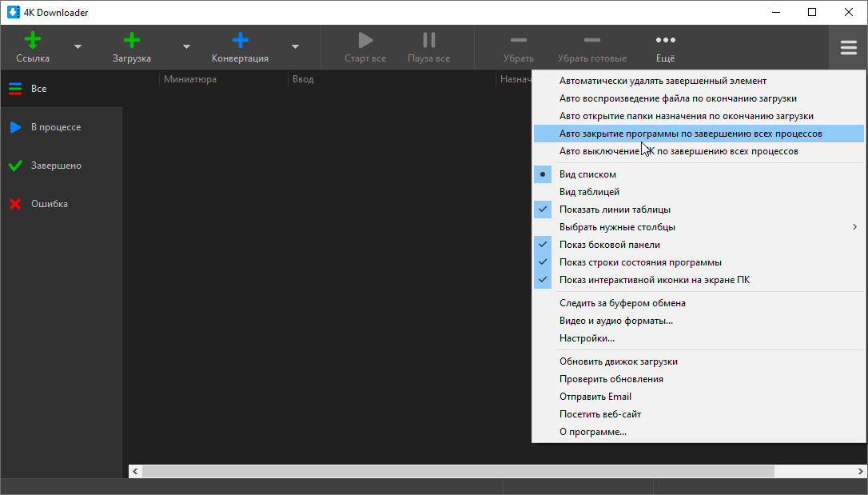Filter by Ошибка in the sidebar
This screenshot has height=495, width=868.
(50, 204)
